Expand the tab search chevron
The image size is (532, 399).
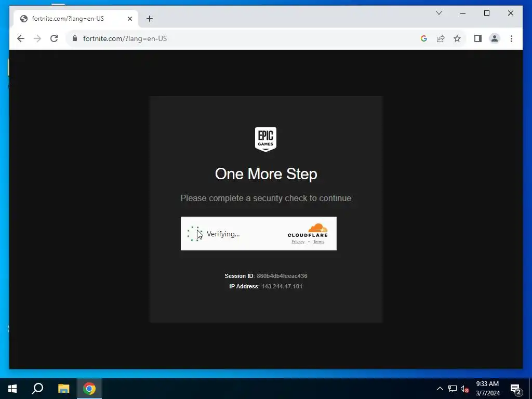(438, 13)
